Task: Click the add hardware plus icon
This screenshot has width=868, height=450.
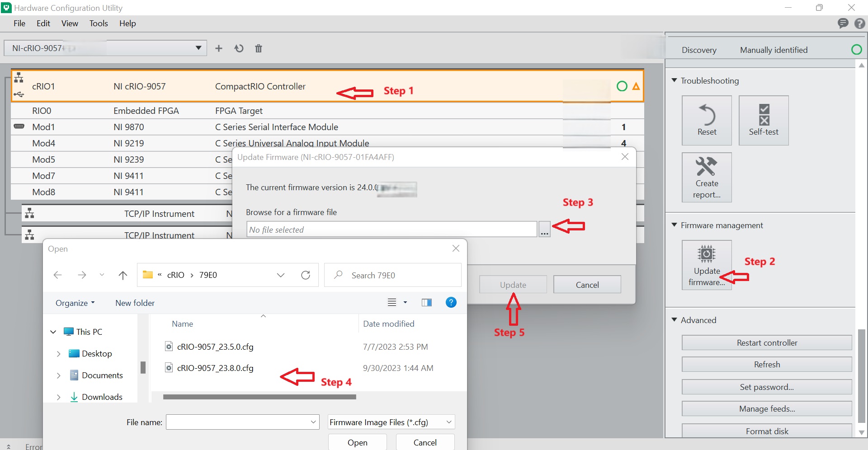Action: 219,48
